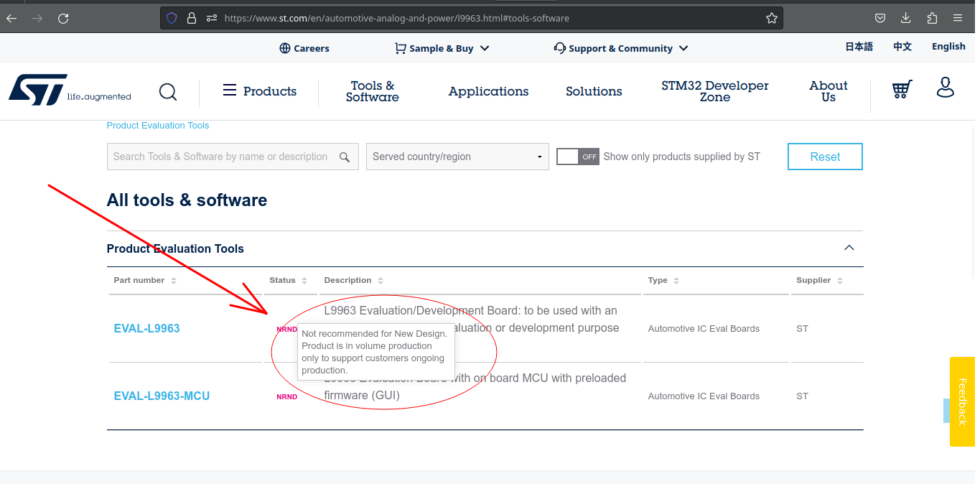
Task: Click the search icon inside the tools search box
Action: (x=345, y=157)
